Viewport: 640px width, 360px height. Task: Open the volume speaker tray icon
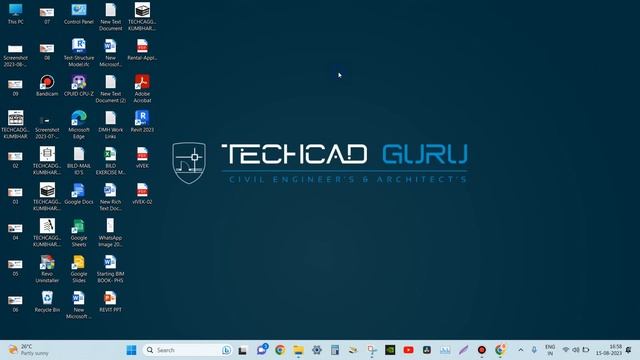coord(576,350)
